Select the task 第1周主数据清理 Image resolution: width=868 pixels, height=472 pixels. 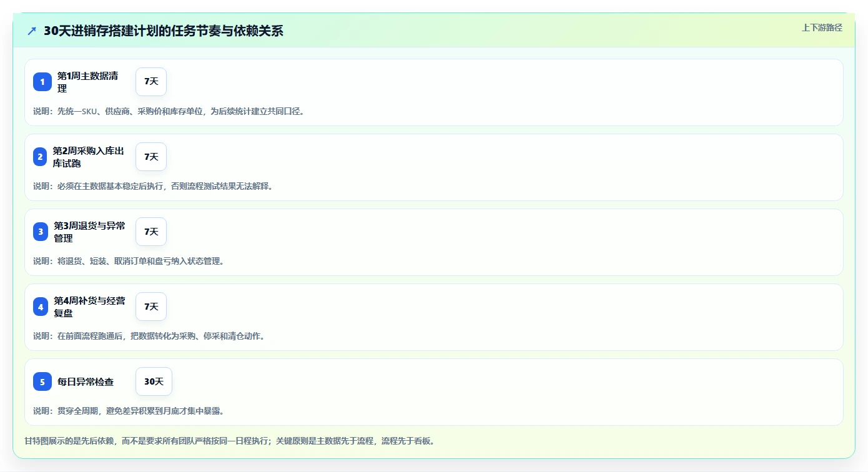(88, 82)
